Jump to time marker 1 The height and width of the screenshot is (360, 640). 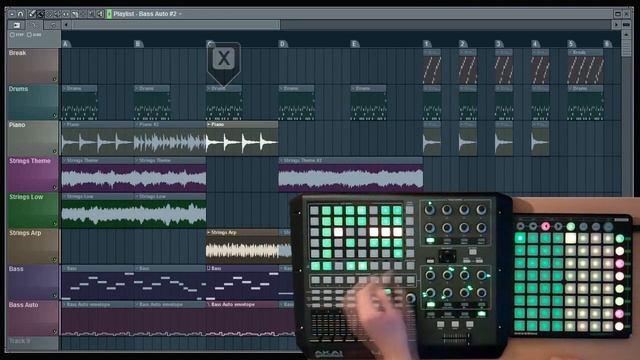click(x=427, y=44)
